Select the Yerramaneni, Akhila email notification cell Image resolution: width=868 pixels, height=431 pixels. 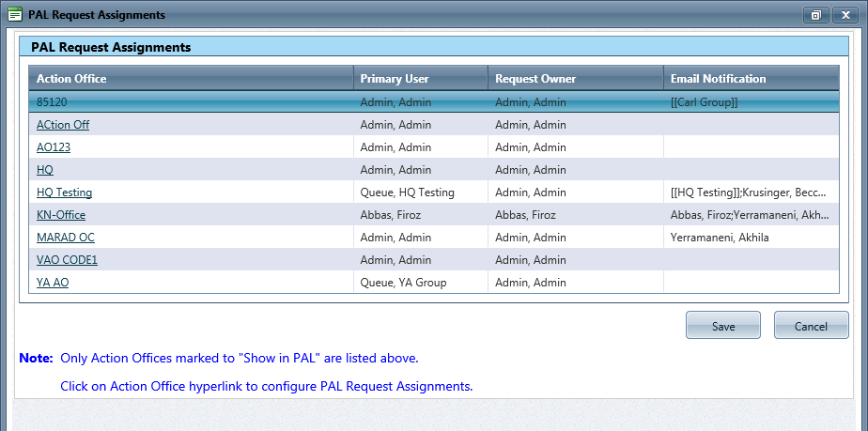pyautogui.click(x=752, y=238)
